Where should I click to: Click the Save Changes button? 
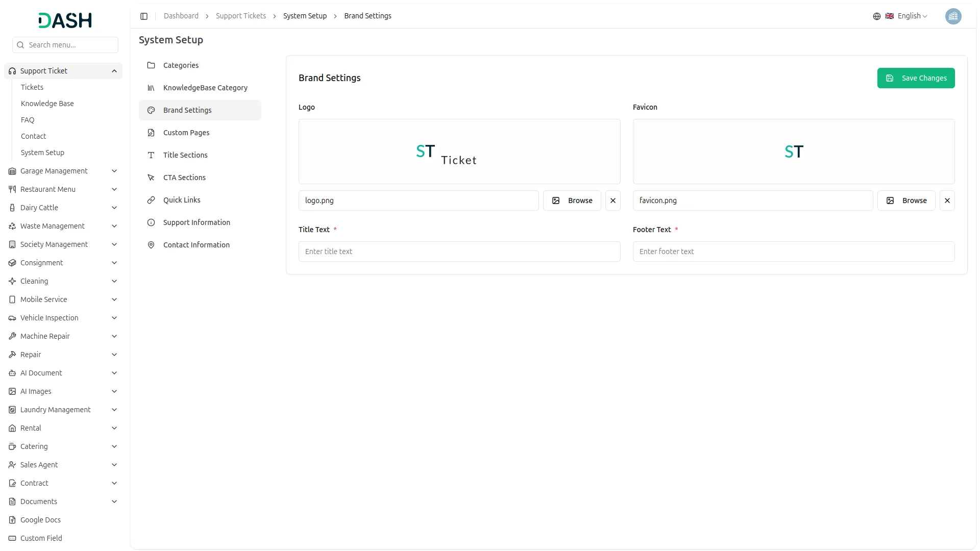[x=916, y=78]
